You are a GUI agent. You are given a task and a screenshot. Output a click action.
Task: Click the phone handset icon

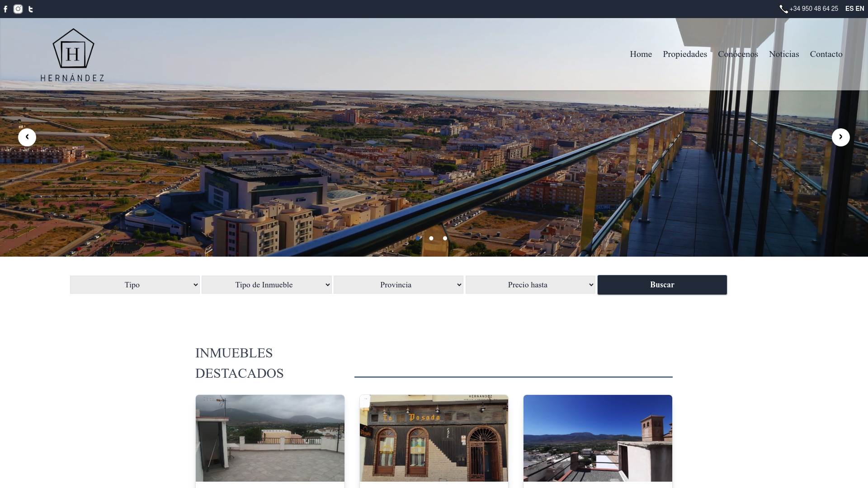(783, 9)
